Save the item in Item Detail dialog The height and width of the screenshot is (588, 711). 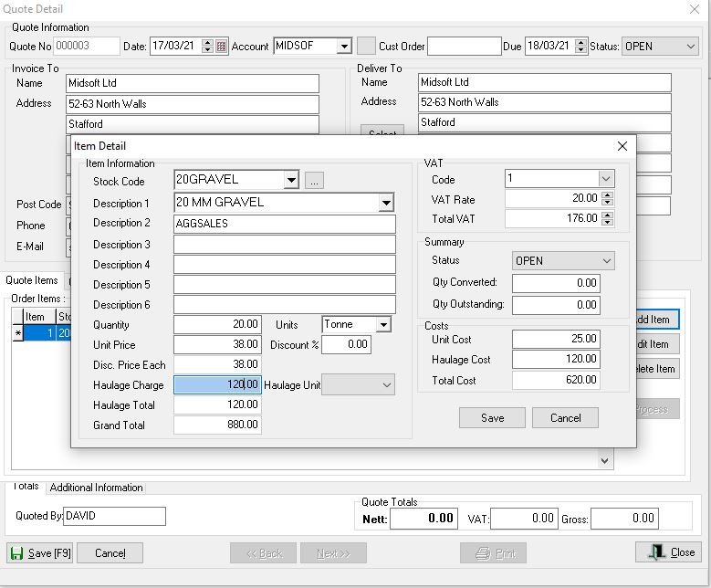493,418
